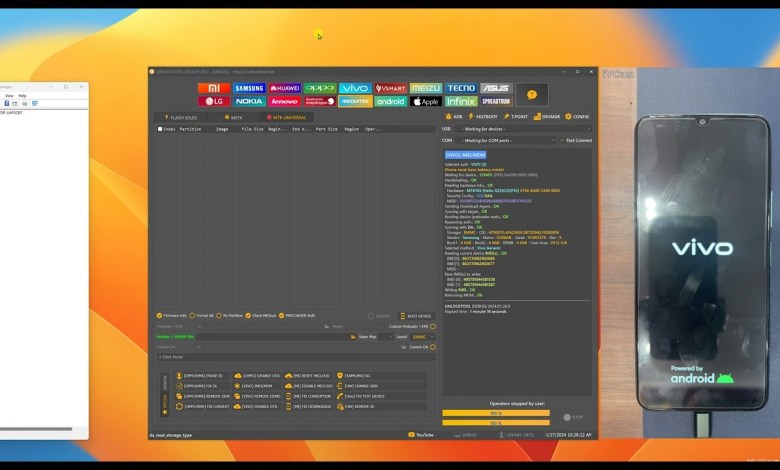Open the help question-mark chat icon
780x470 pixels.
coord(532,94)
